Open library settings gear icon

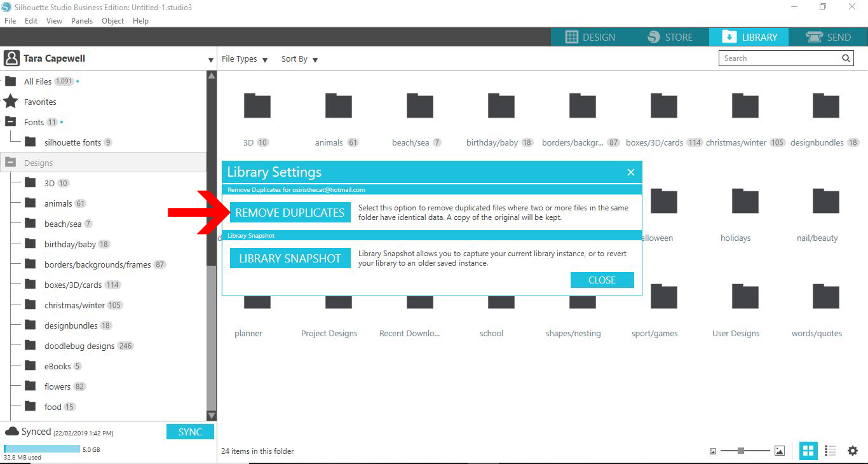[x=853, y=451]
